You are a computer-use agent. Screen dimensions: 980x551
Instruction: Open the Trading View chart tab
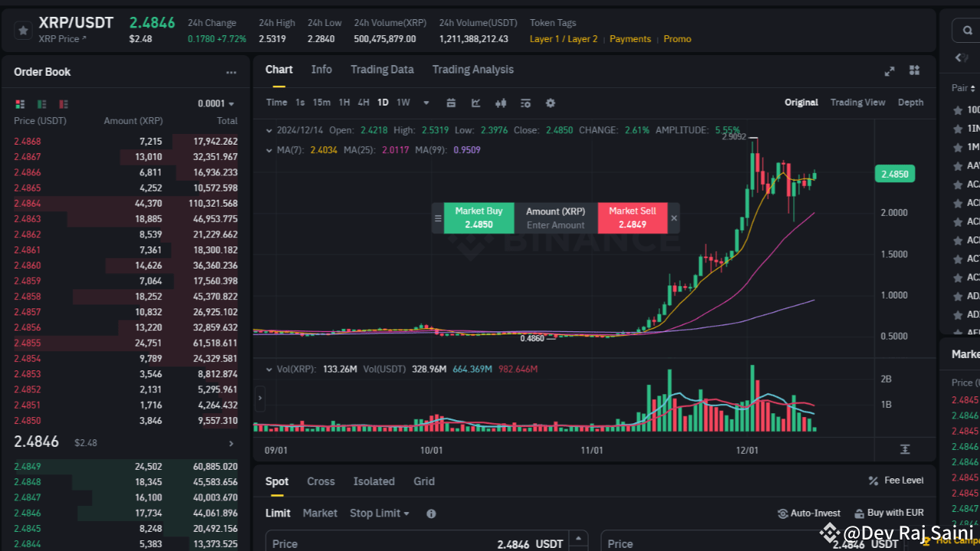(857, 102)
